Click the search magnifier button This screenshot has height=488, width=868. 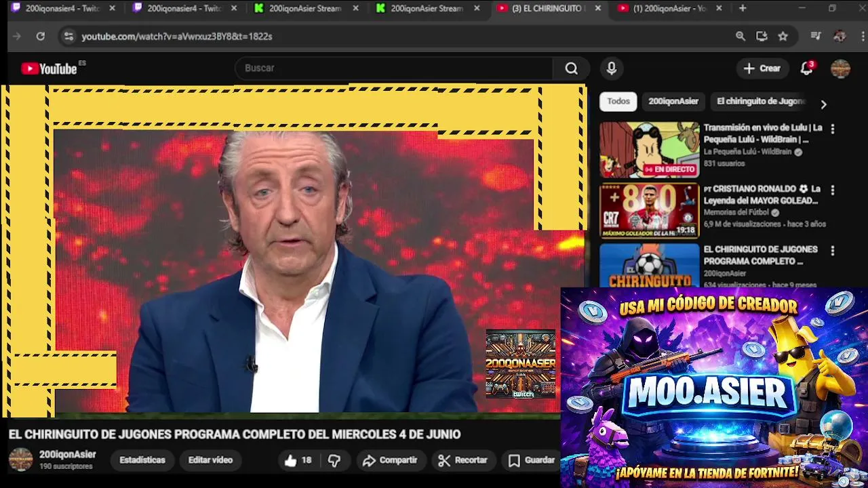(572, 68)
